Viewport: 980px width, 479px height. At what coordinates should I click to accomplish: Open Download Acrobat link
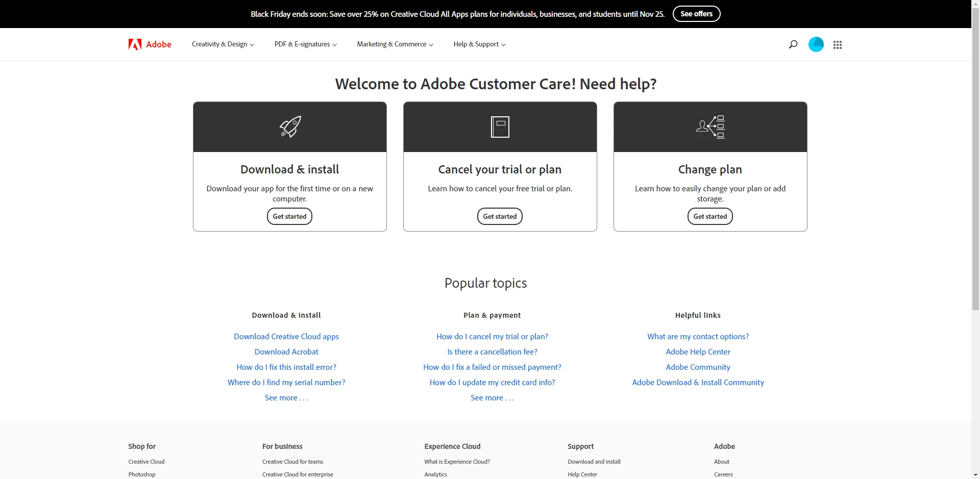(x=286, y=352)
